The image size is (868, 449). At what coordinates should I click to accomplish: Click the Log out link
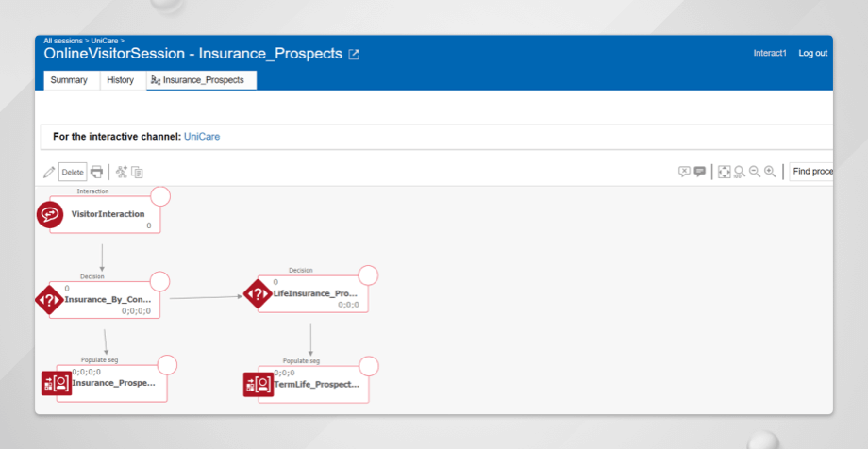(x=812, y=53)
